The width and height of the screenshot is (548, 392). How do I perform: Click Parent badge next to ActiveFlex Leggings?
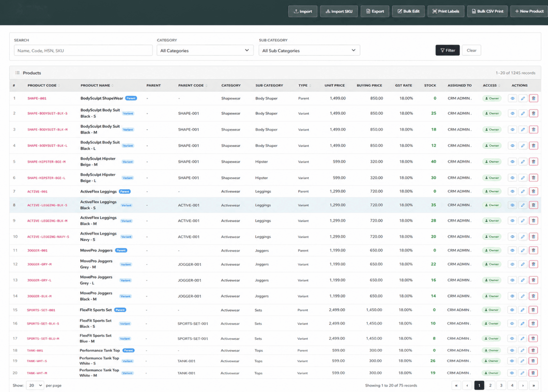pyautogui.click(x=125, y=191)
